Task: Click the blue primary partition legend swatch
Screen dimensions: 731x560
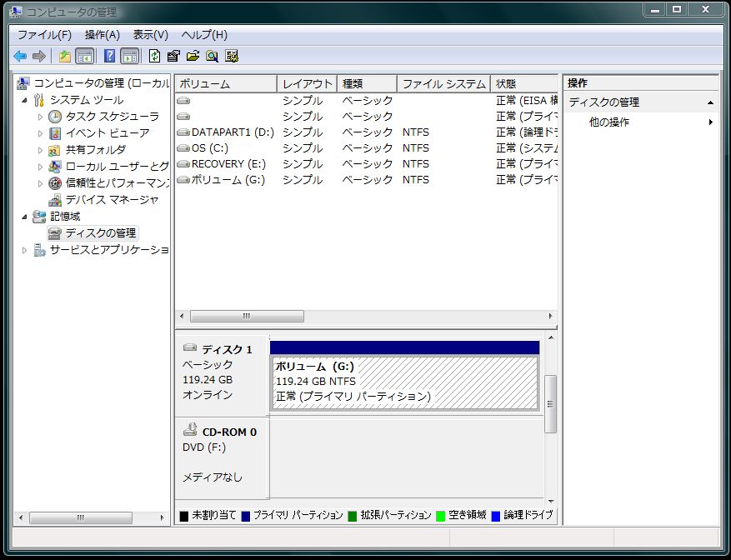Action: pyautogui.click(x=245, y=516)
